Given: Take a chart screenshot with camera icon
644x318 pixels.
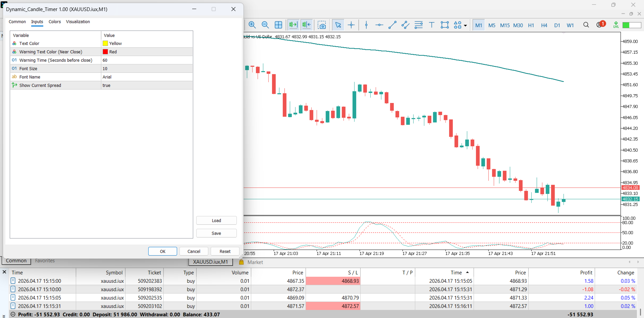Looking at the screenshot, I should 322,25.
